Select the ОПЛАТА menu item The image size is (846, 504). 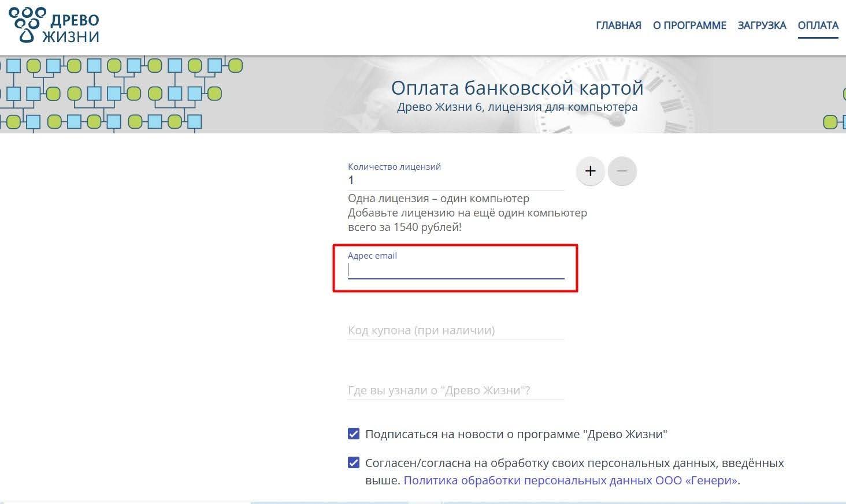818,25
